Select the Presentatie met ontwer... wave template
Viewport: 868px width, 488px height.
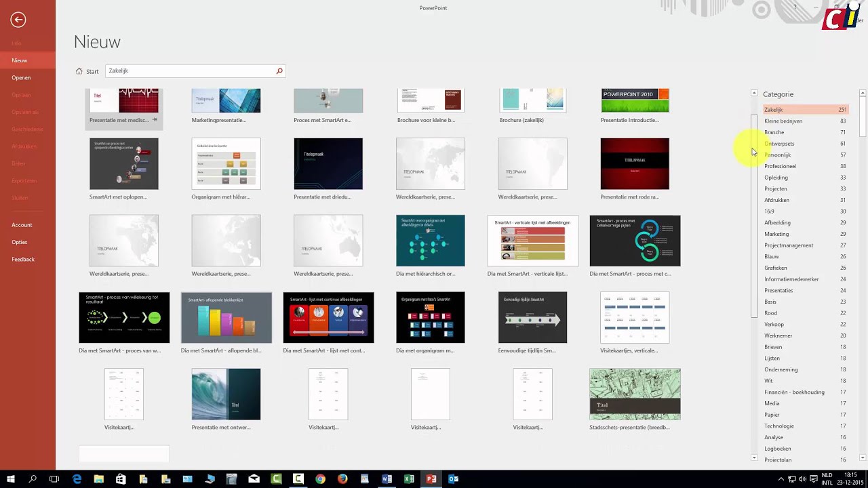point(226,400)
